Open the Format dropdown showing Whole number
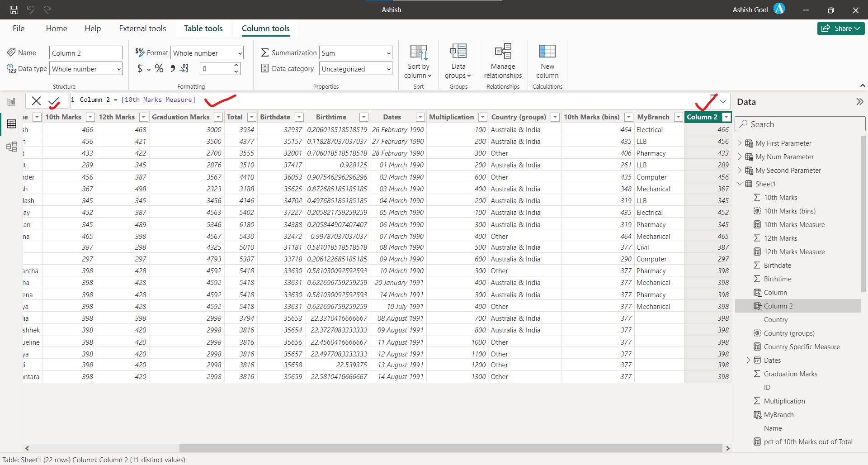This screenshot has height=465, width=868. 207,53
